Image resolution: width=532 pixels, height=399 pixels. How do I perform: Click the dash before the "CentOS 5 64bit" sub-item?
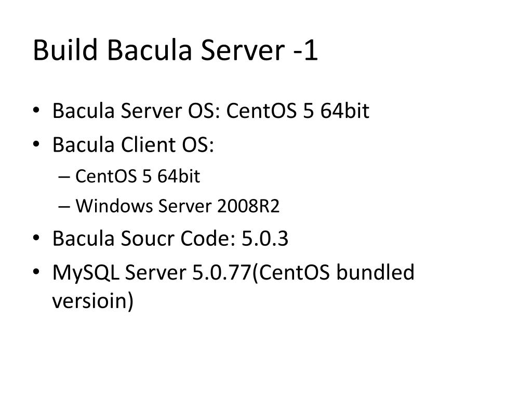coord(64,177)
